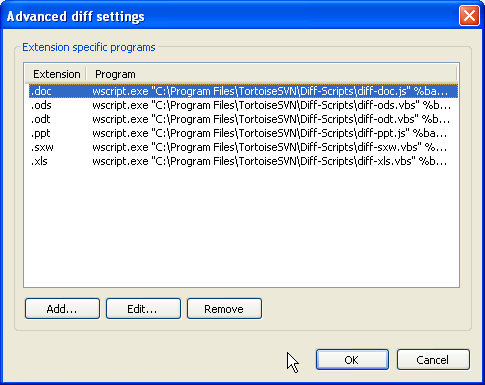The height and width of the screenshot is (385, 485).
Task: Sort by the Extension column header
Action: [x=56, y=74]
